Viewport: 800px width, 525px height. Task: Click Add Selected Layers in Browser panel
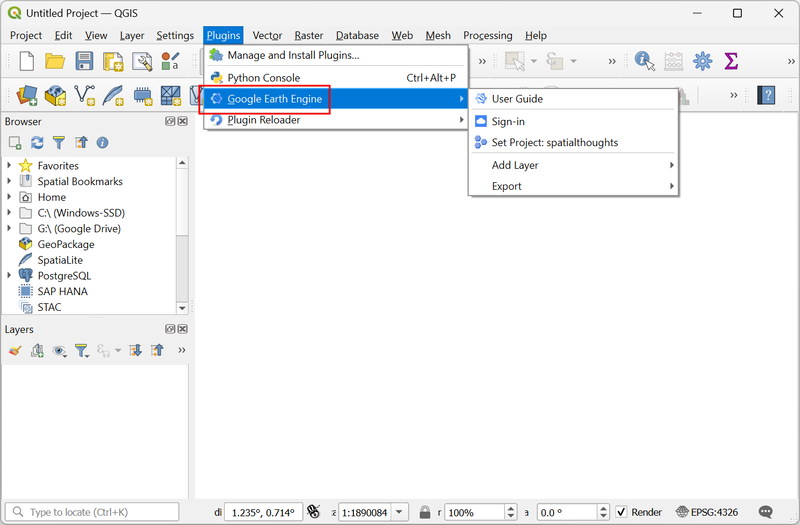(x=15, y=143)
